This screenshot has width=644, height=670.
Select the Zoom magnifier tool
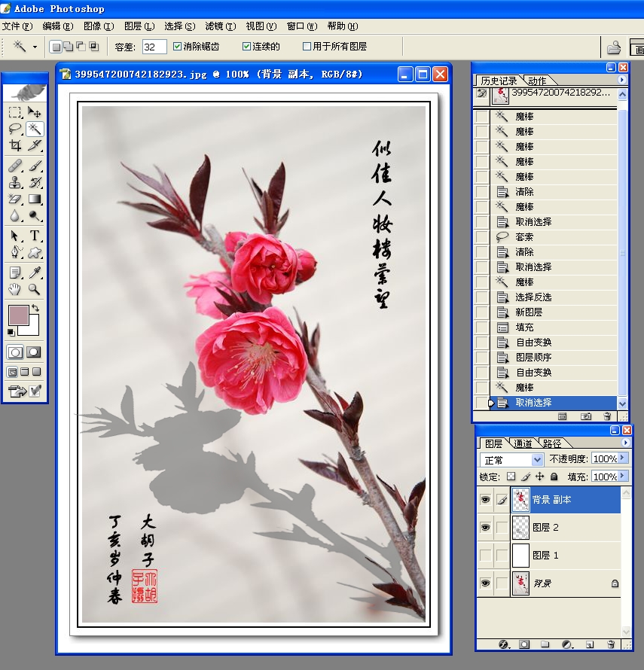coord(35,289)
